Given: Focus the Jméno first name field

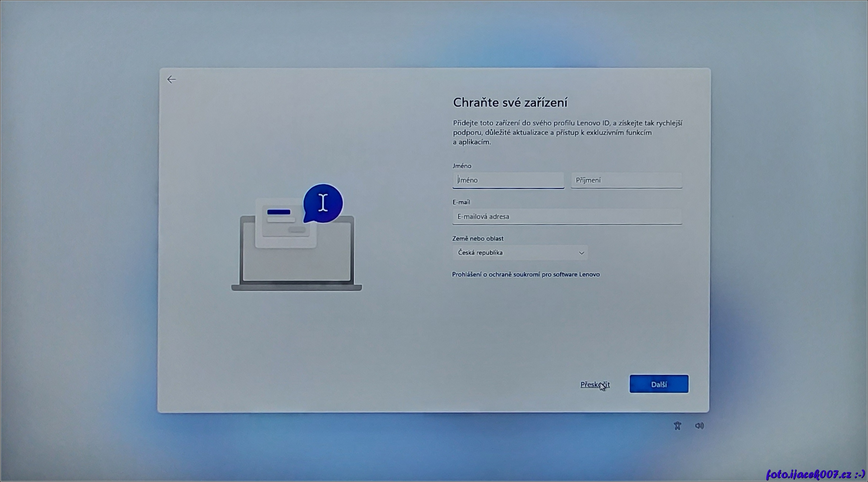Looking at the screenshot, I should 508,180.
